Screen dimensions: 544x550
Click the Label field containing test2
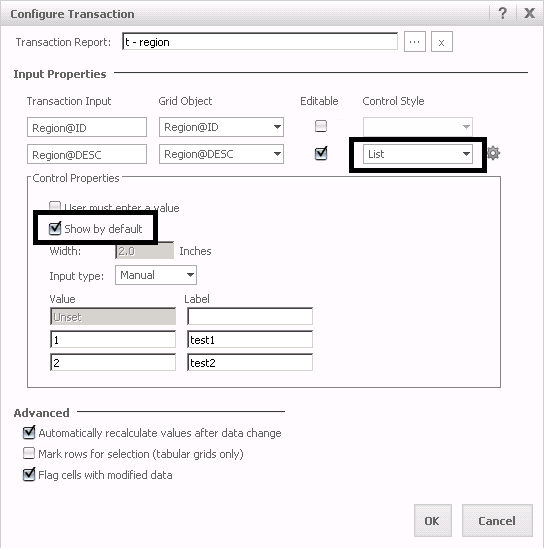coord(250,362)
